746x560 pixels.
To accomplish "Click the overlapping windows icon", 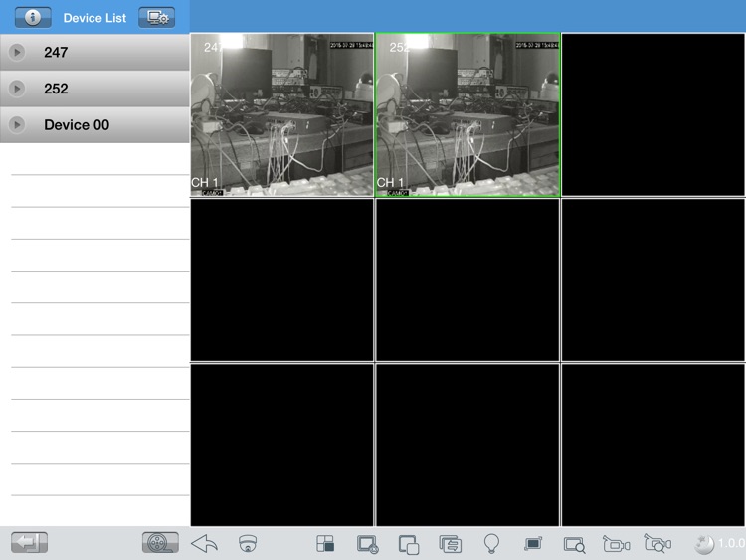I will coord(409,545).
